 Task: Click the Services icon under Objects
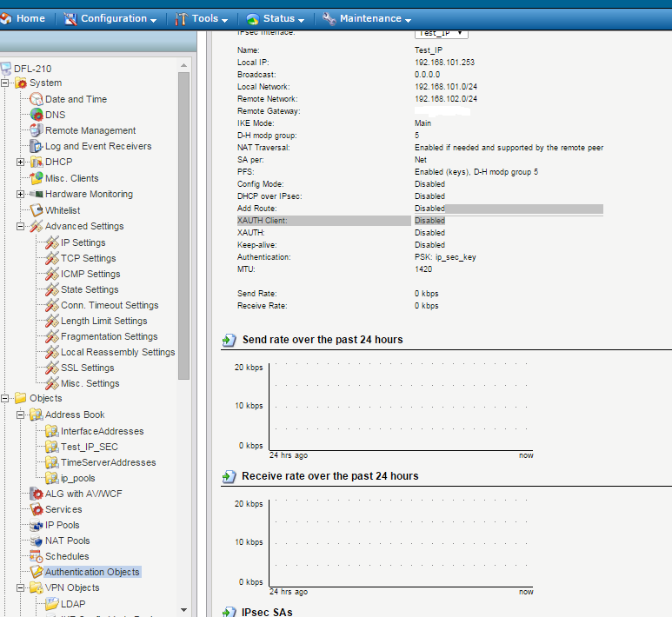tap(37, 509)
